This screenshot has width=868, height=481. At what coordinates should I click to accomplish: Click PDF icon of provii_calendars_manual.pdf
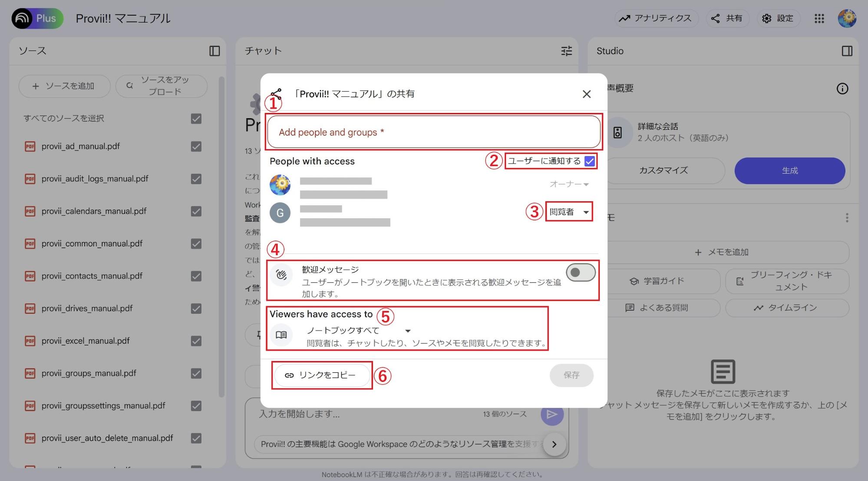click(30, 211)
